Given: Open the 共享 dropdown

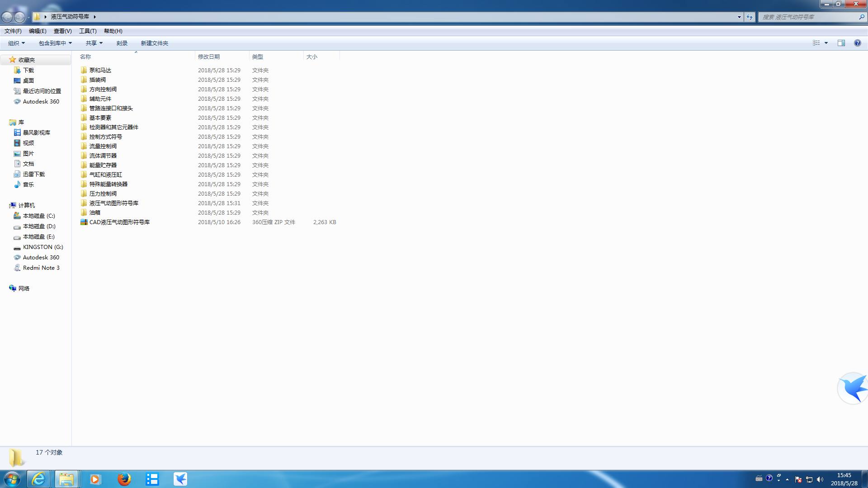Looking at the screenshot, I should click(94, 43).
